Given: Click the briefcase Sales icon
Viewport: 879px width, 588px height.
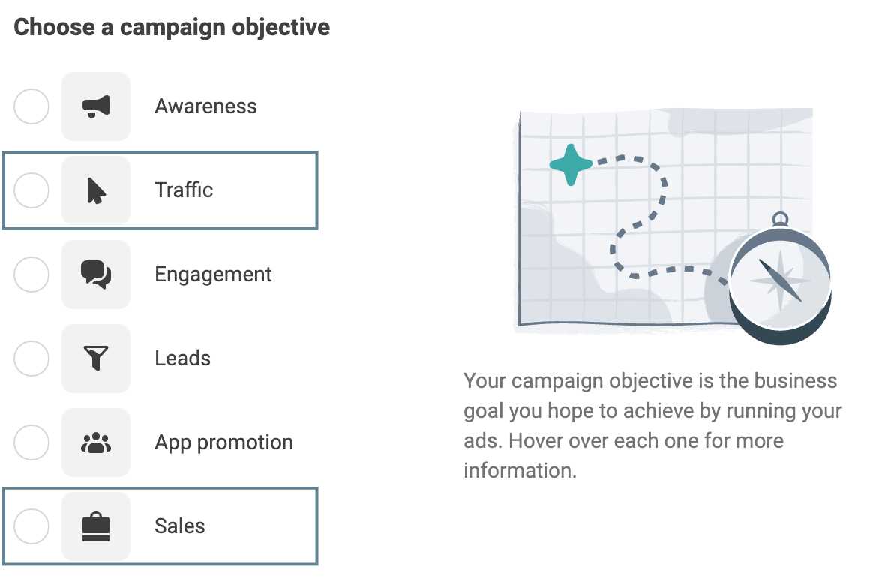Looking at the screenshot, I should 96,526.
